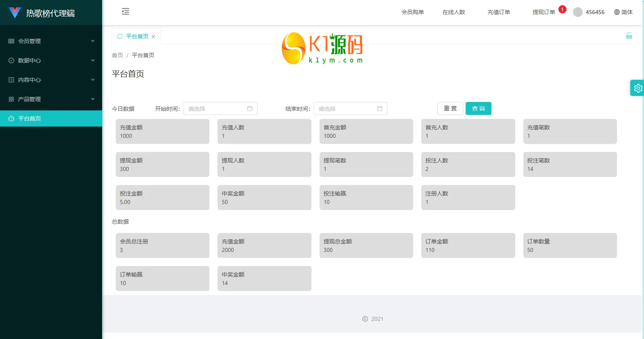Click the 会员总注册 card showing 3

(163, 245)
